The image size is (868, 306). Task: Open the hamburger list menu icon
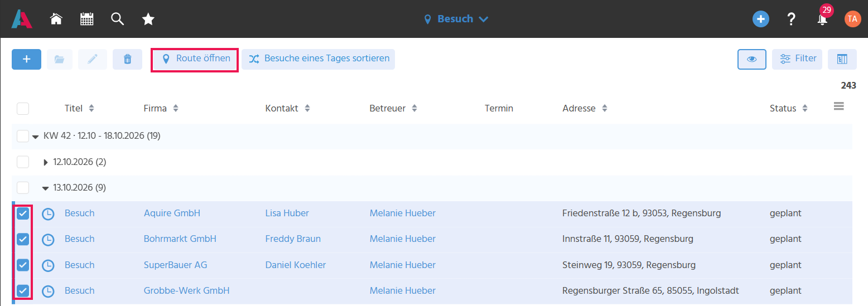click(838, 106)
